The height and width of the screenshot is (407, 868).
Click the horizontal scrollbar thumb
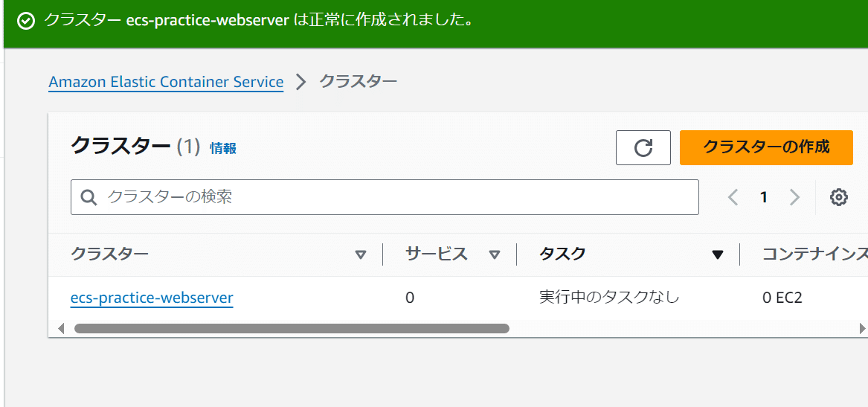click(x=292, y=328)
